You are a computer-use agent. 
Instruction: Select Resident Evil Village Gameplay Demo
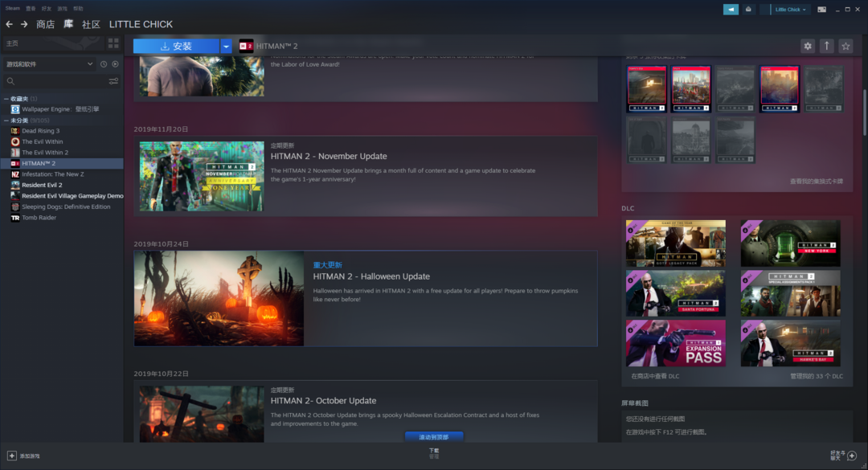point(61,195)
